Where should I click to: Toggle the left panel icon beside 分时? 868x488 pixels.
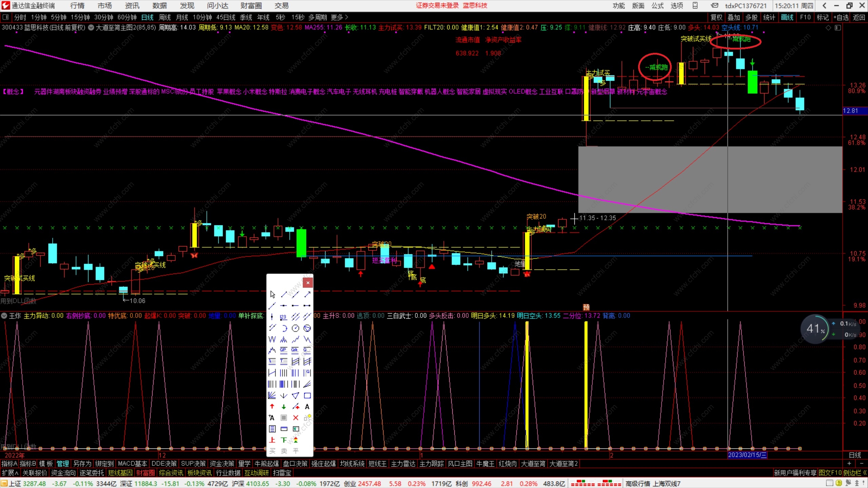click(5, 17)
